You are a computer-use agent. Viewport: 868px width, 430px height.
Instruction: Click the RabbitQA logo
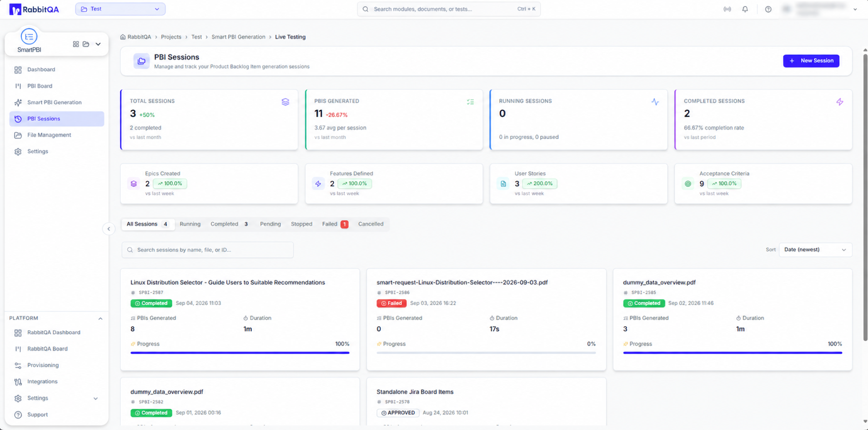pyautogui.click(x=34, y=9)
